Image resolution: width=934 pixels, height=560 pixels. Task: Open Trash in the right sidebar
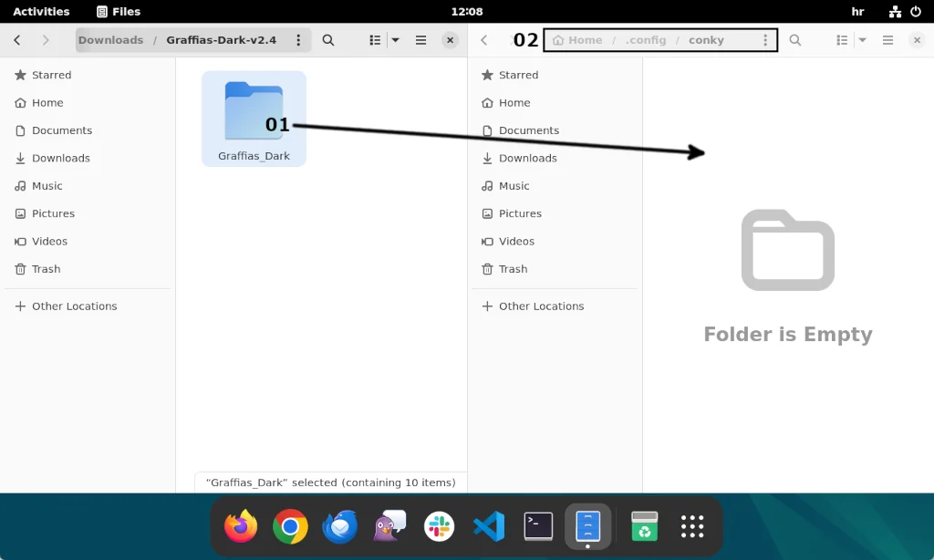click(514, 269)
